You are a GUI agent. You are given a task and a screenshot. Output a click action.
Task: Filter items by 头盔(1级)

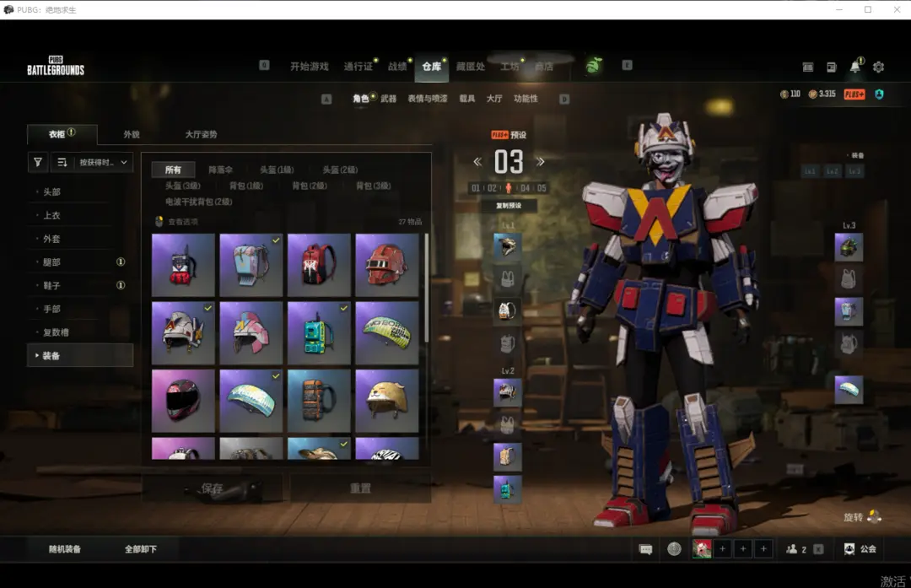coord(277,170)
